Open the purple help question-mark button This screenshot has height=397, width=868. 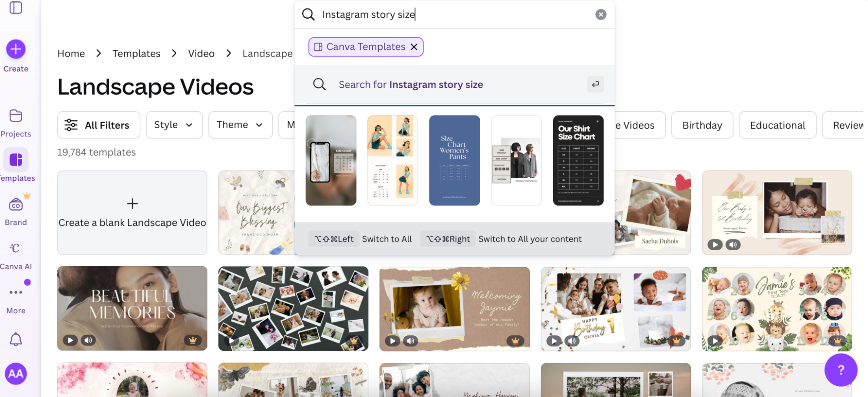point(841,370)
